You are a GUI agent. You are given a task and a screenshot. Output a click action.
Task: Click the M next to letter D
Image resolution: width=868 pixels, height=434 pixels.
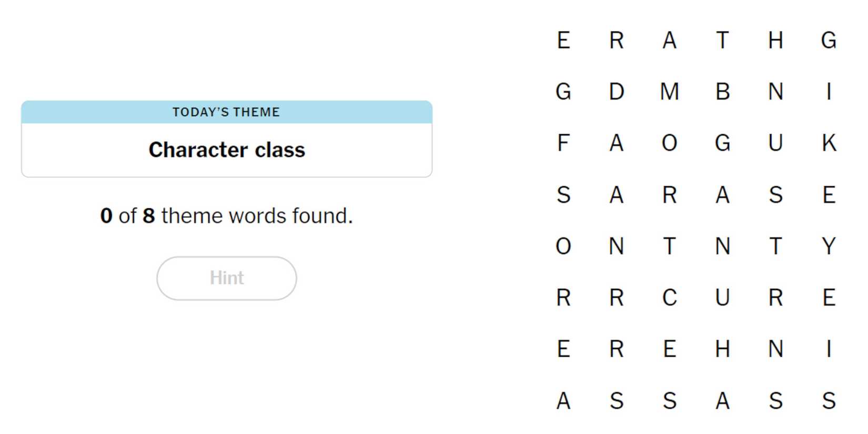(x=669, y=92)
